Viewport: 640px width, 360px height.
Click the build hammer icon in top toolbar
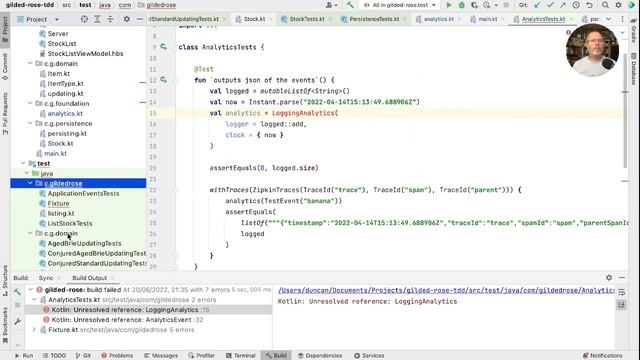[350, 5]
